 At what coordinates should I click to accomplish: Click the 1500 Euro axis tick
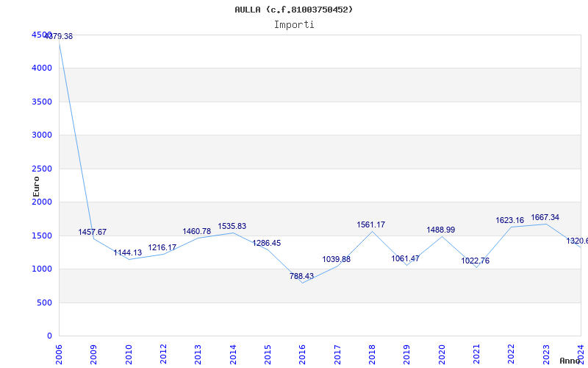pyautogui.click(x=42, y=236)
